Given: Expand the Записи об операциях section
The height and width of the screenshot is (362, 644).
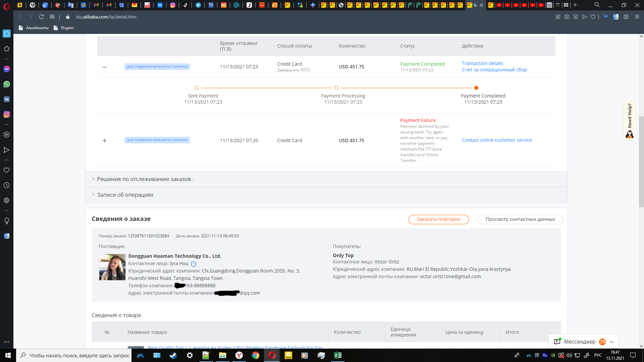Looking at the screenshot, I should tap(125, 195).
